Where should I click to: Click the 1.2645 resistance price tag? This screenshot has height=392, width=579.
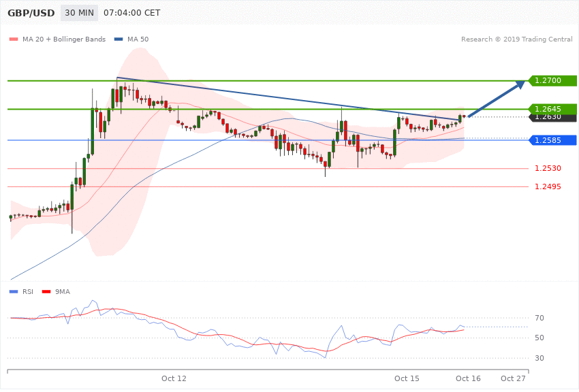pyautogui.click(x=552, y=109)
